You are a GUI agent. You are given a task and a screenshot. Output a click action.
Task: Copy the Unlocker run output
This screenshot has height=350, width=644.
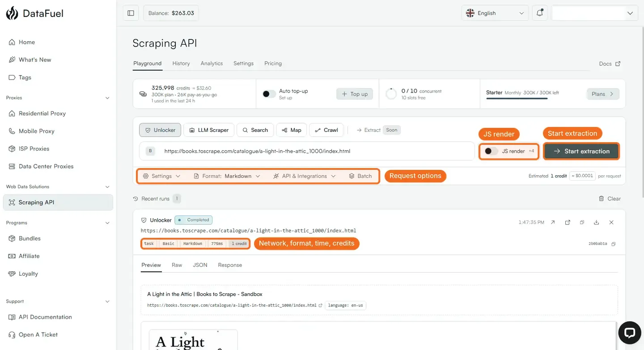(582, 222)
